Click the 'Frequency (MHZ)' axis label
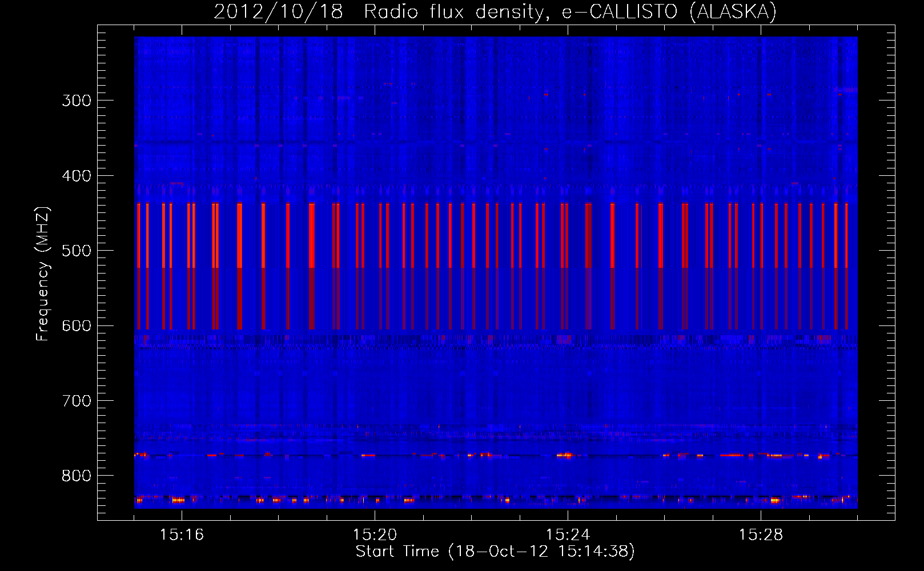 (x=43, y=274)
